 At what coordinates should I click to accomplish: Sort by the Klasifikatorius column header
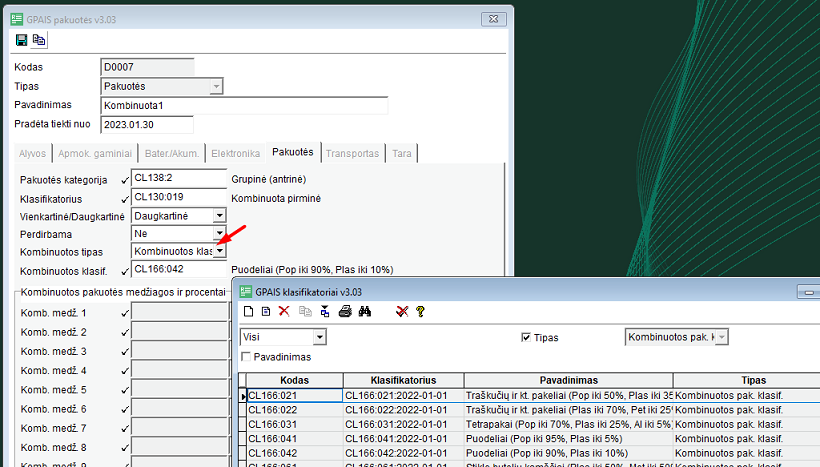[x=403, y=380]
